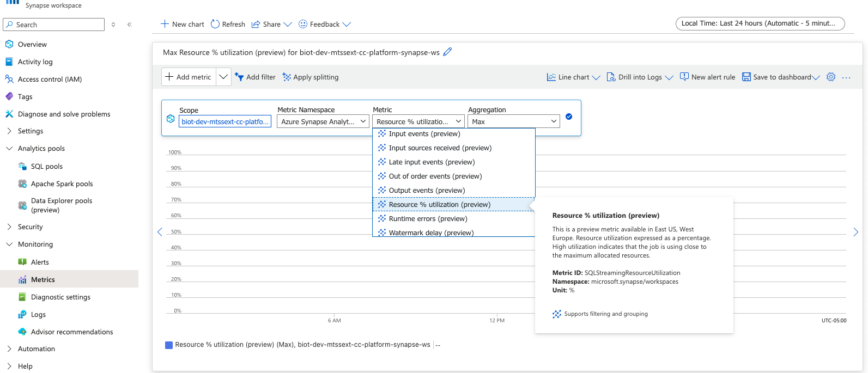The width and height of the screenshot is (868, 373).
Task: Select Input events (preview) from metric list
Action: [424, 134]
